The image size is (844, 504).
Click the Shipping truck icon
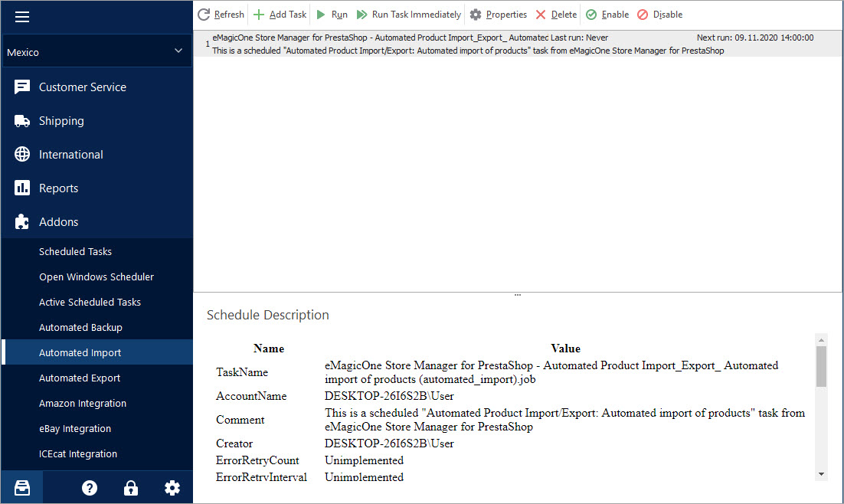tap(22, 120)
